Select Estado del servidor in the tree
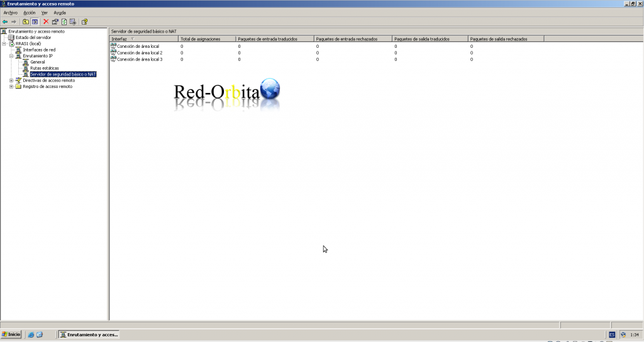 click(x=33, y=37)
